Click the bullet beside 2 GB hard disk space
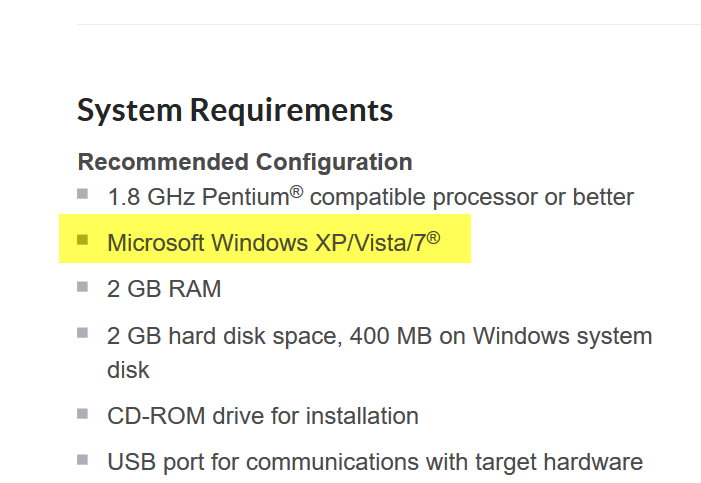Viewport: 701px width, 483px height. [x=82, y=333]
